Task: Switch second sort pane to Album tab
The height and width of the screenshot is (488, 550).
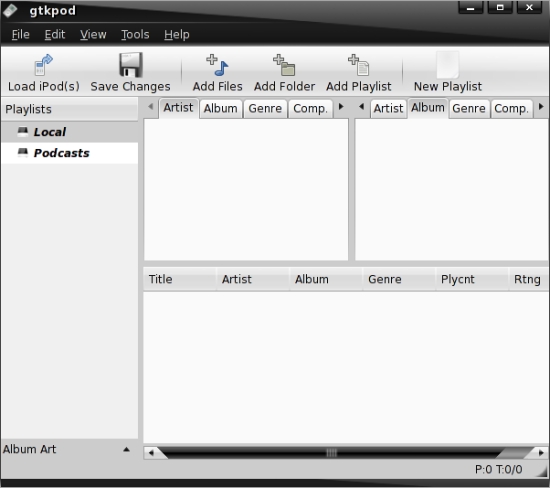Action: click(428, 108)
